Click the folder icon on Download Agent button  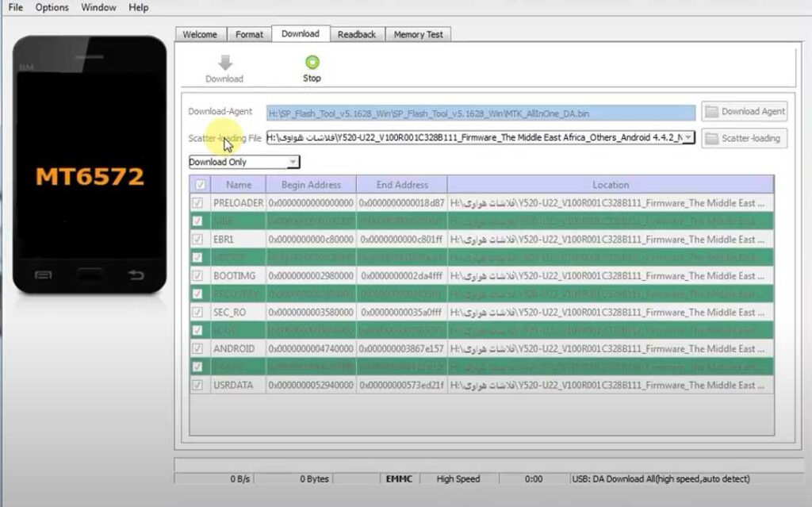coord(712,111)
